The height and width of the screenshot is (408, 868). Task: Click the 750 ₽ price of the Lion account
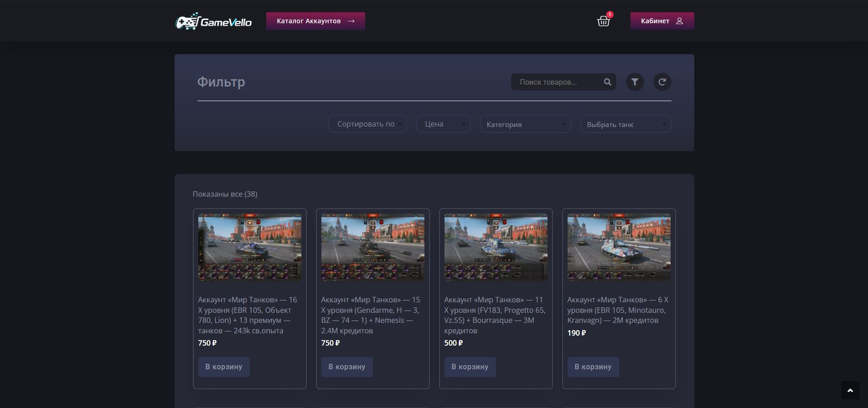coord(207,343)
